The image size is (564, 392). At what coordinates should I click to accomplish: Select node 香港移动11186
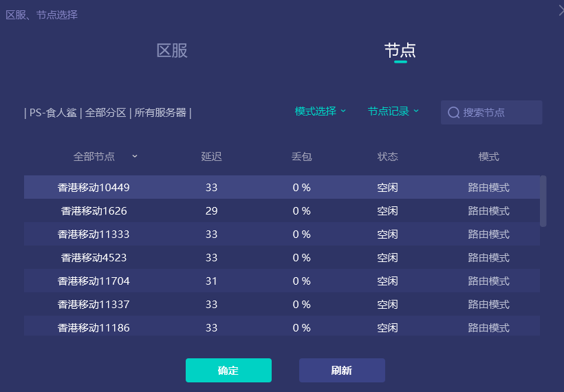tap(281, 326)
